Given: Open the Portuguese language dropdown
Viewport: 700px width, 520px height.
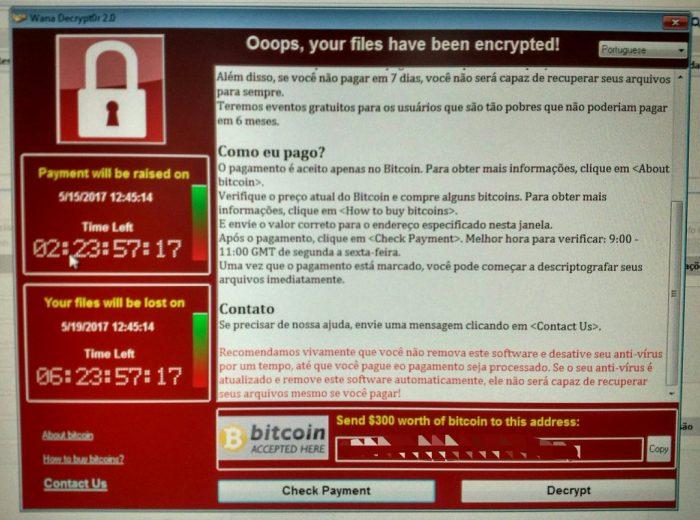Looking at the screenshot, I should point(642,50).
